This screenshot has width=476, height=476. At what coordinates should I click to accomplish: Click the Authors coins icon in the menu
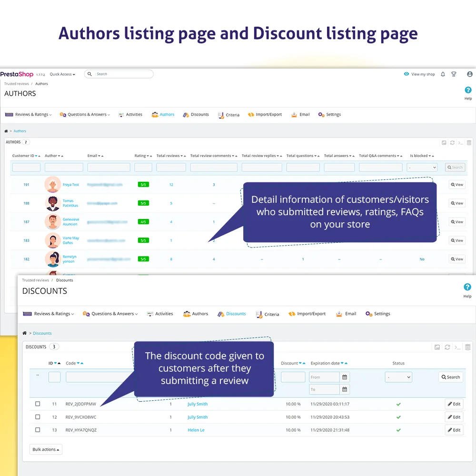[x=155, y=114]
